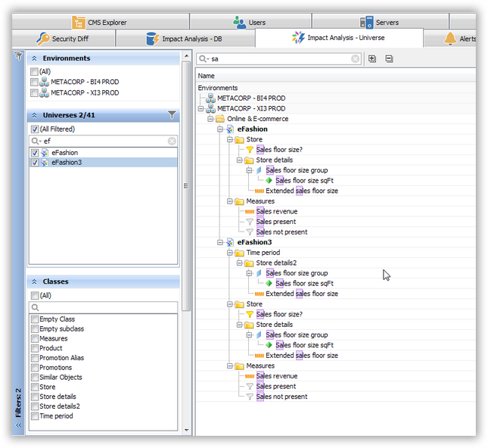Collapse the Online & E-commerce tree node

coord(210,119)
